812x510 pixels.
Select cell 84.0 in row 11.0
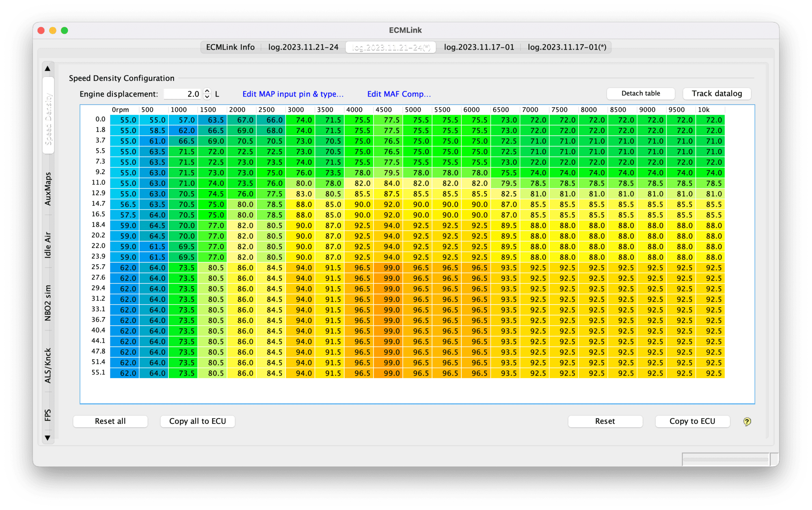coord(388,183)
